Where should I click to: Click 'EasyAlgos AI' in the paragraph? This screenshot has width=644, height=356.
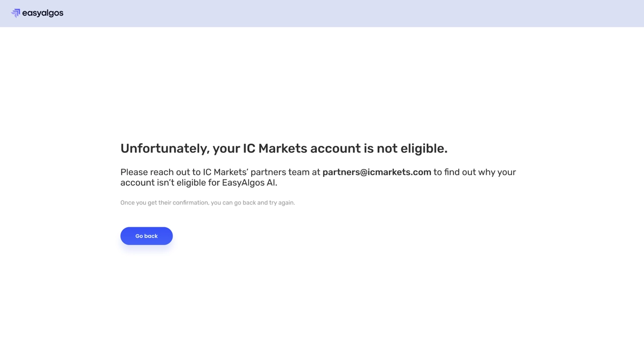249,183
